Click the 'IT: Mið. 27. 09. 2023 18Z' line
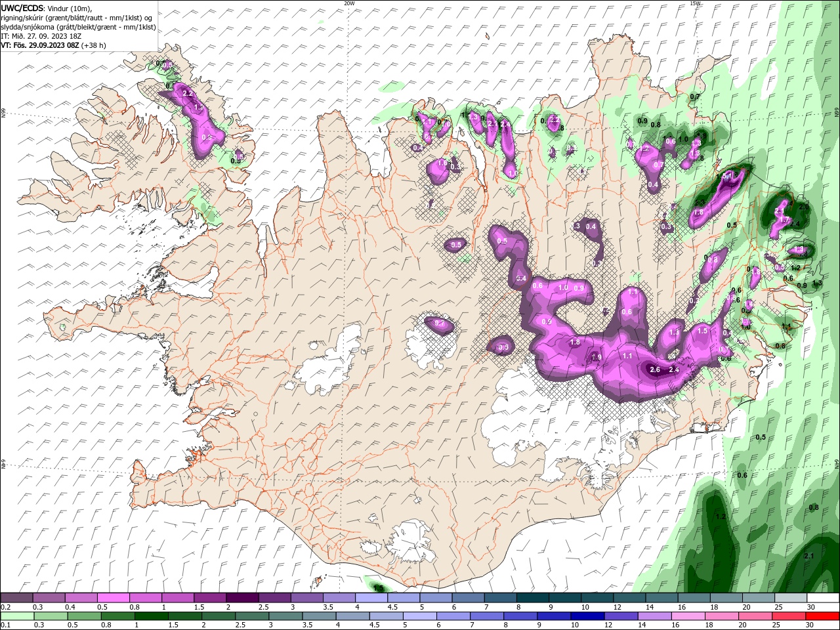Image resolution: width=840 pixels, height=630 pixels. [x=42, y=36]
